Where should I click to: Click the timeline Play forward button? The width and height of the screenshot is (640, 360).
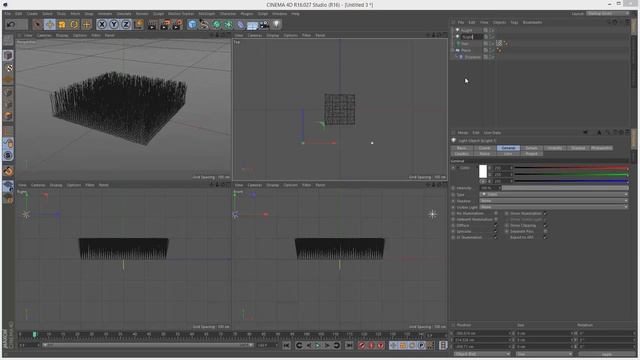[x=318, y=345]
